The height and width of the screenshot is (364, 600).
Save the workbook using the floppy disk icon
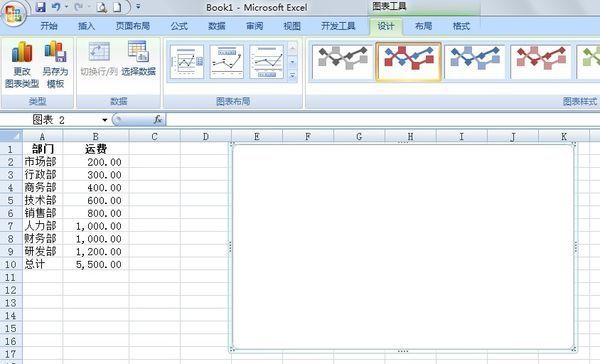pyautogui.click(x=40, y=7)
